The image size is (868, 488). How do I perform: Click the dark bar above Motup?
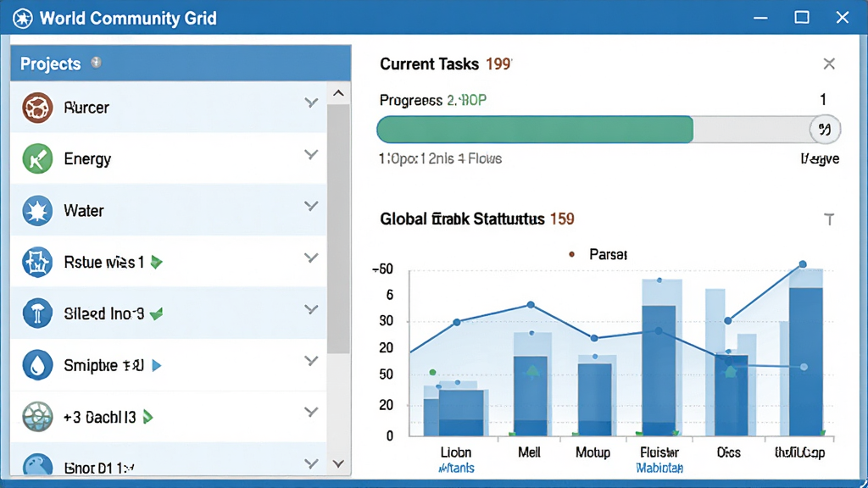(x=594, y=400)
